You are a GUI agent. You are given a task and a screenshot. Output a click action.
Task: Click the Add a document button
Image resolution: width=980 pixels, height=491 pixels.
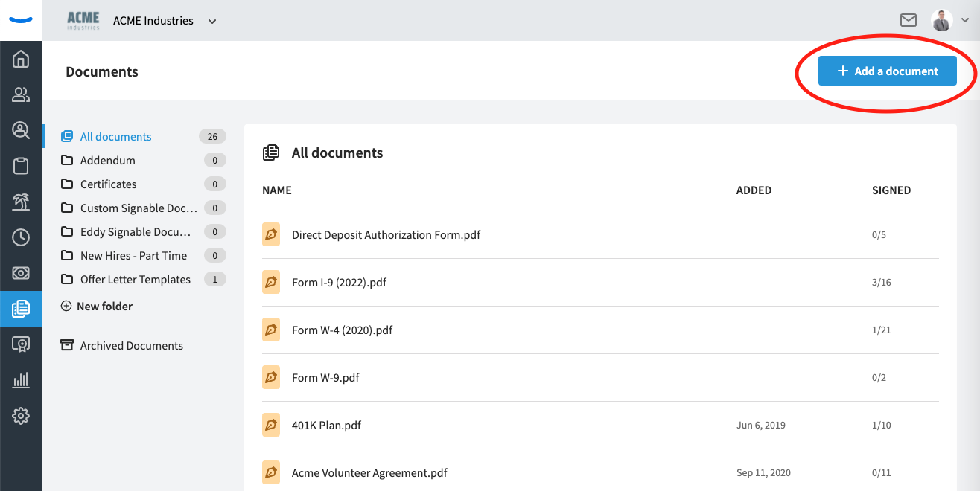pos(887,70)
